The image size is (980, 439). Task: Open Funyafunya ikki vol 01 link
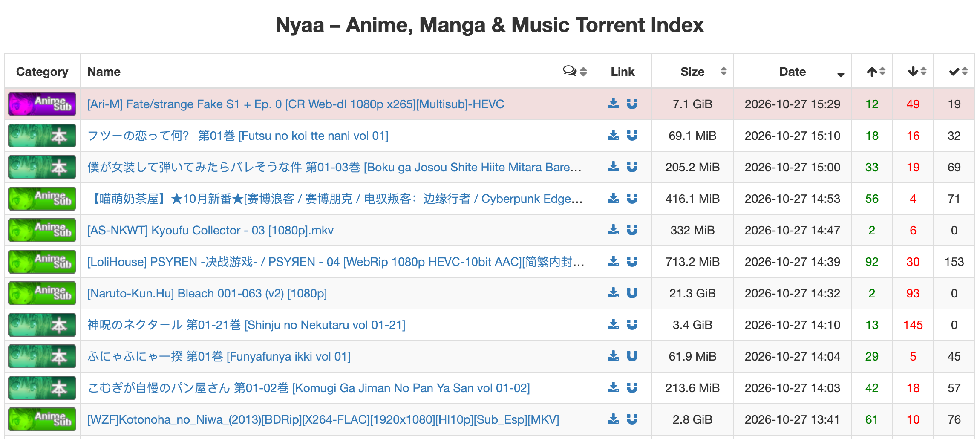(x=219, y=356)
